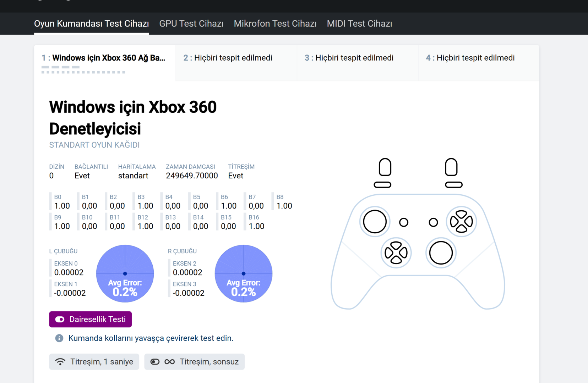Click the Back button circle on the controller diagram
This screenshot has height=383, width=588.
click(404, 222)
